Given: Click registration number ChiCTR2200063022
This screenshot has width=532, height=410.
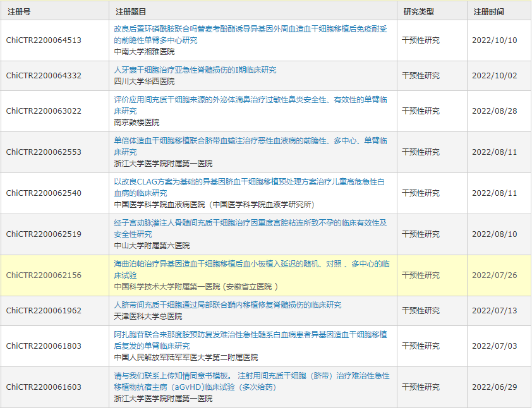Looking at the screenshot, I should click(43, 111).
